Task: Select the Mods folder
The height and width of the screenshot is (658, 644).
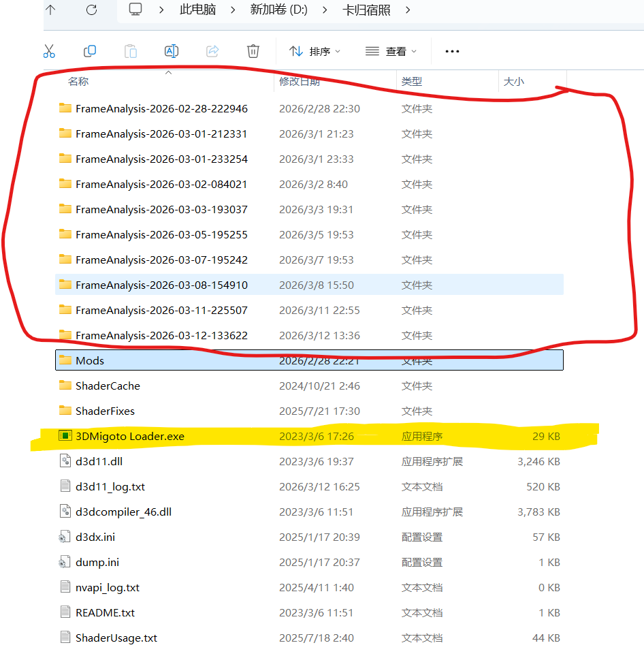Action: click(90, 360)
